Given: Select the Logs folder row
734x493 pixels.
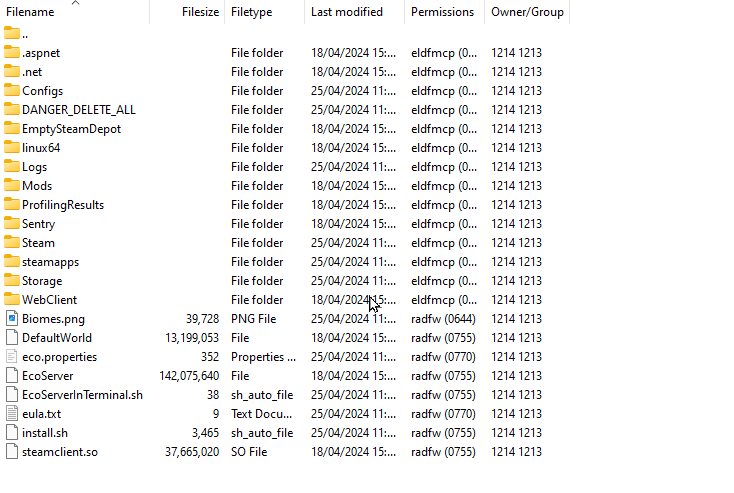Looking at the screenshot, I should pyautogui.click(x=286, y=167).
